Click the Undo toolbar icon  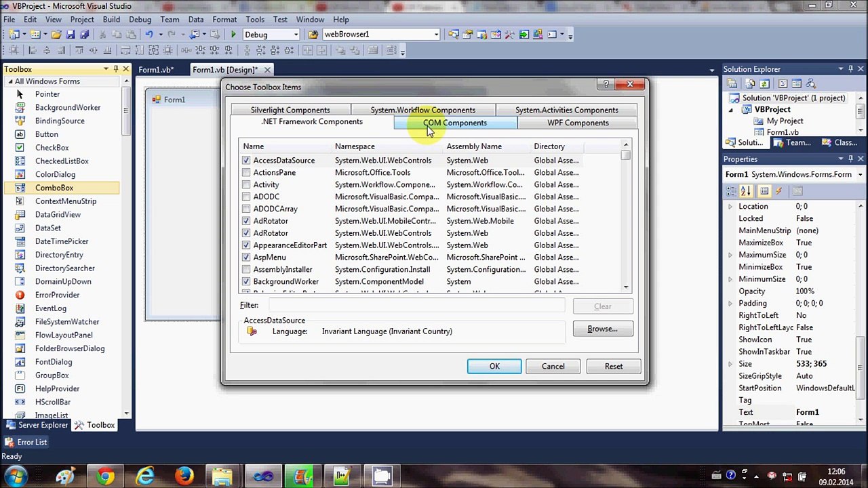pos(149,35)
